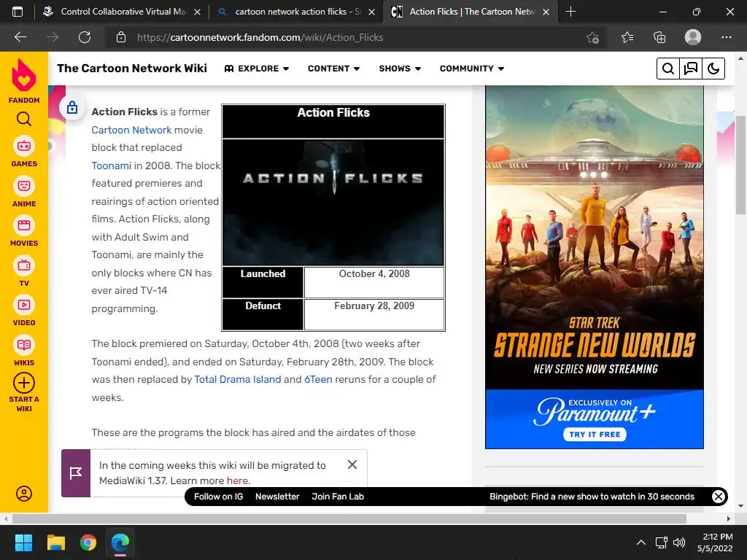The image size is (747, 560).
Task: Open the wiki discussions icon
Action: click(691, 69)
